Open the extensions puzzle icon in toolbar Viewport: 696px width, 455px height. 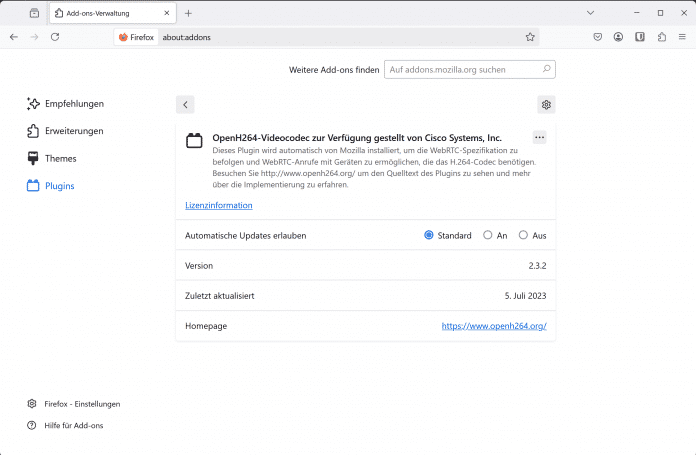[x=661, y=37]
